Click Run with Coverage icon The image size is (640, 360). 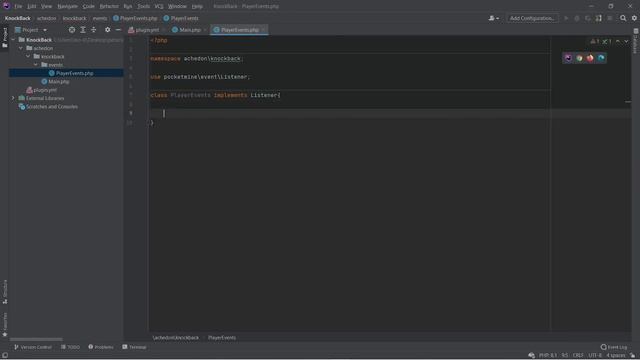(588, 18)
